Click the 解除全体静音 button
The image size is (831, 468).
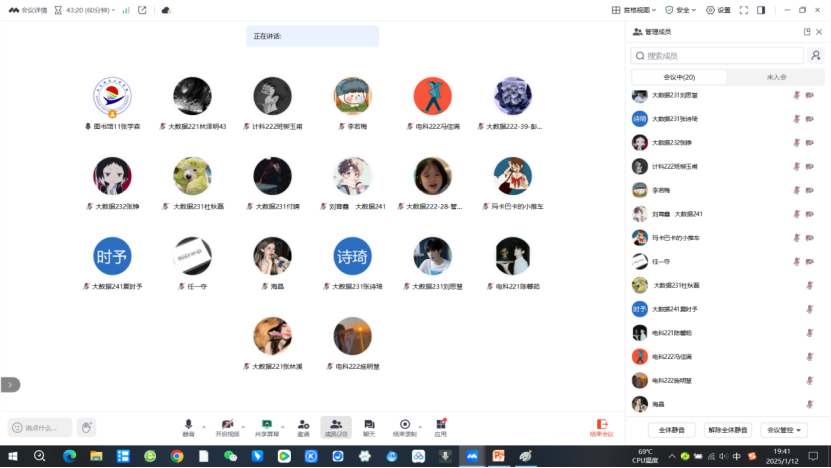point(727,430)
